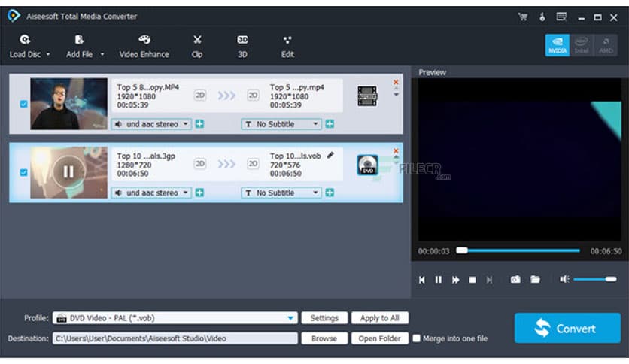629x364 pixels.
Task: Click Top 10 ...als.3gp source name
Action: tap(146, 156)
